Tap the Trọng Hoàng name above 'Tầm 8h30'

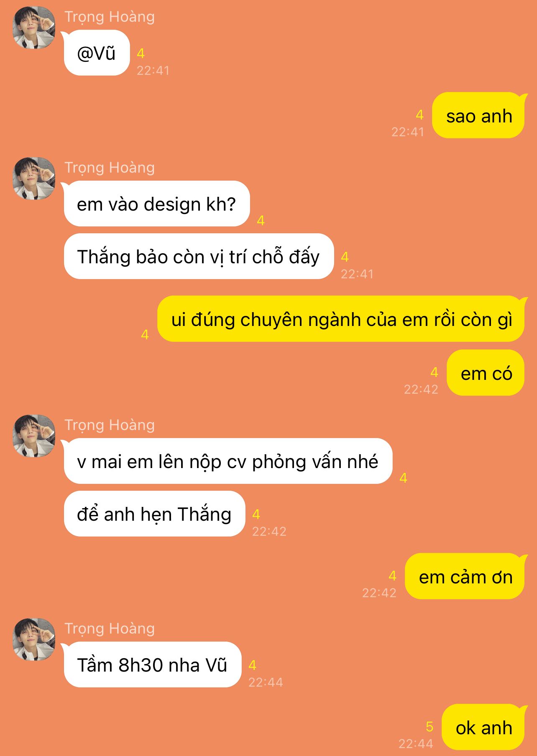pos(110,629)
